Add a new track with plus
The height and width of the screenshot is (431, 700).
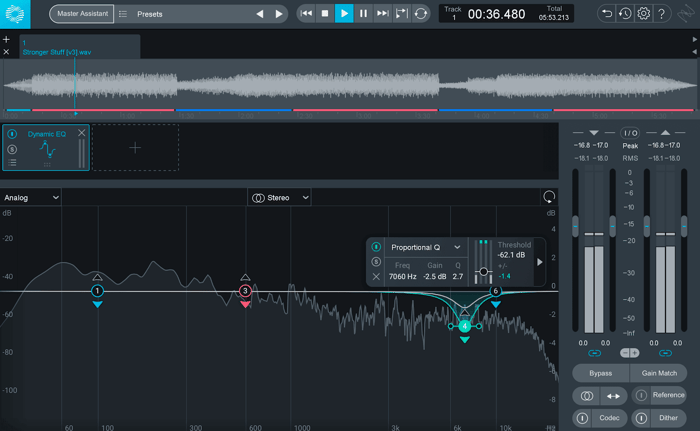(x=6, y=40)
